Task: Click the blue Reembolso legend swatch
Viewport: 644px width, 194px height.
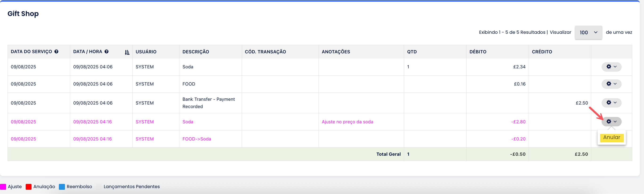Action: click(x=62, y=187)
